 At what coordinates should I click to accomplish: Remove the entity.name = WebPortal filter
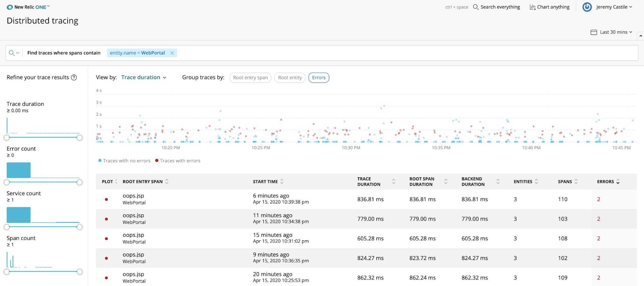(x=172, y=53)
